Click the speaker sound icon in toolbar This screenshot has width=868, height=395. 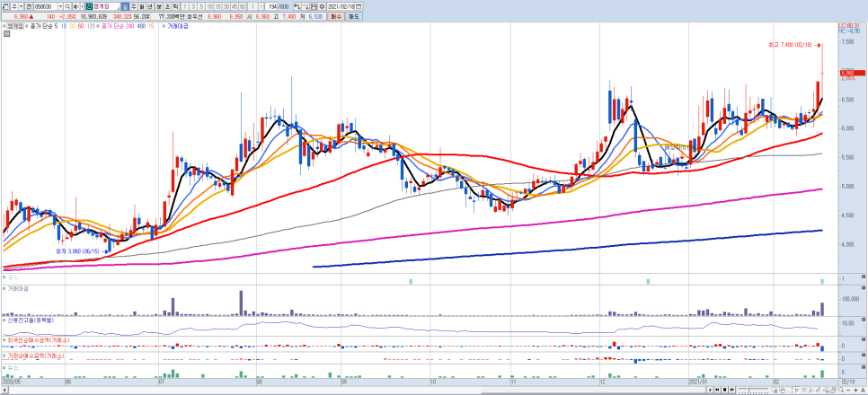point(76,6)
